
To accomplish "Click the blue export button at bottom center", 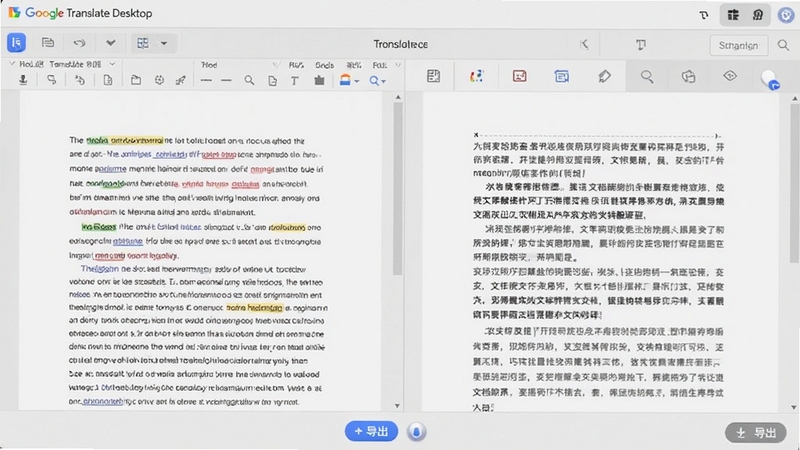I will point(371,432).
